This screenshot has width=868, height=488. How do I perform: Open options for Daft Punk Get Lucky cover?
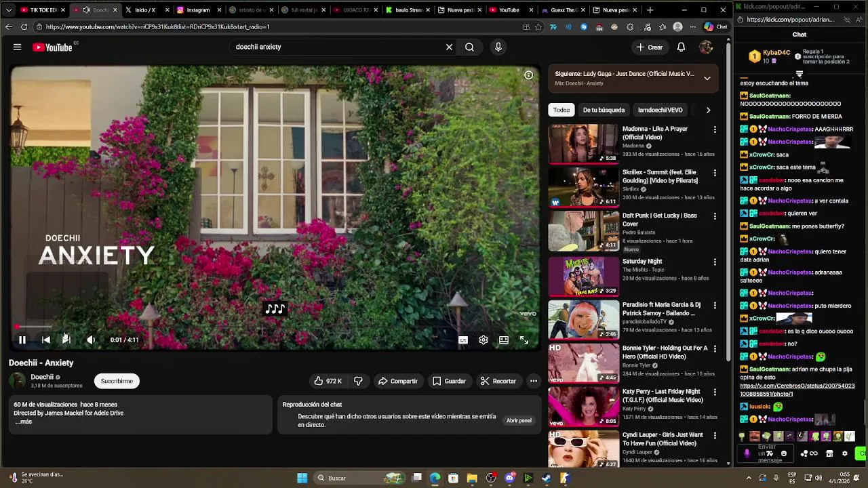pos(714,216)
